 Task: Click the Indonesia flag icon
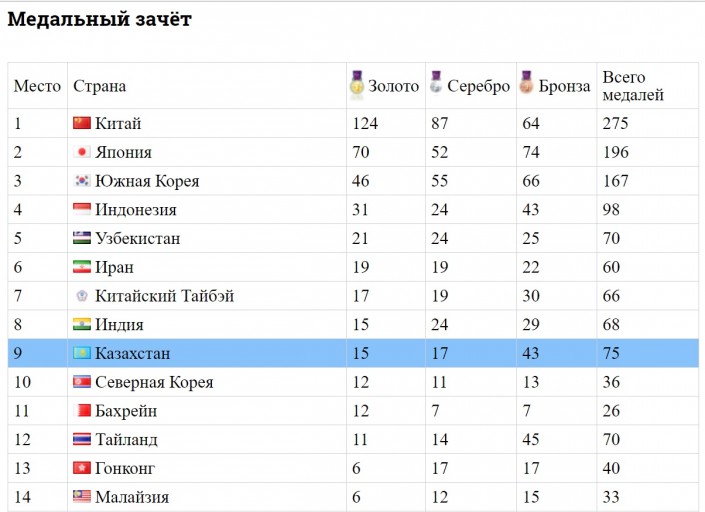click(x=82, y=210)
